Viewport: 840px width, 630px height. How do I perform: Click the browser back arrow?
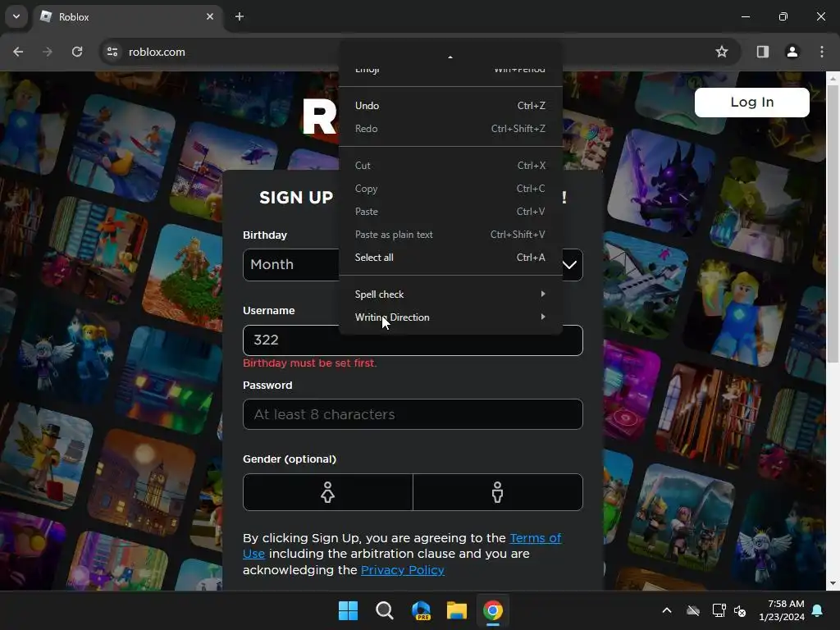(18, 52)
